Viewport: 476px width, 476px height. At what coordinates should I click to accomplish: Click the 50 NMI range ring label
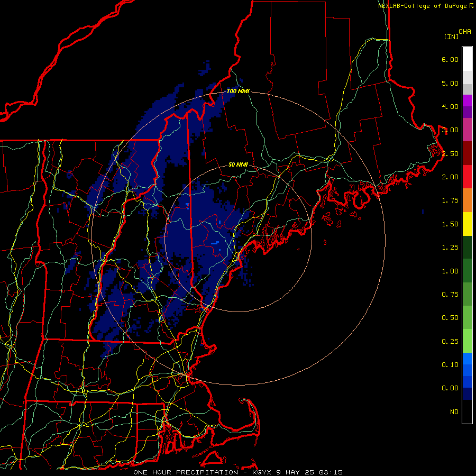pos(238,164)
